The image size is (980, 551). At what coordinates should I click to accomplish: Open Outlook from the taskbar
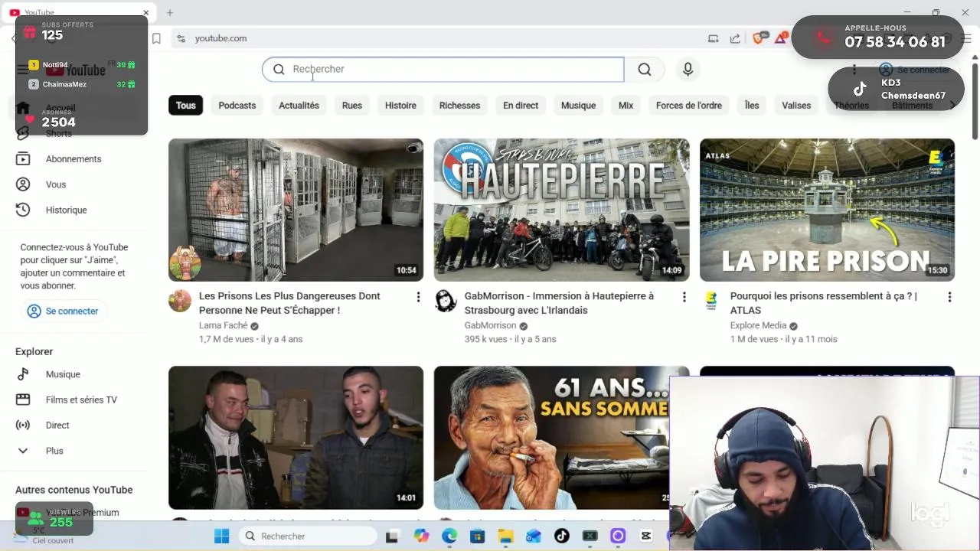(x=534, y=536)
